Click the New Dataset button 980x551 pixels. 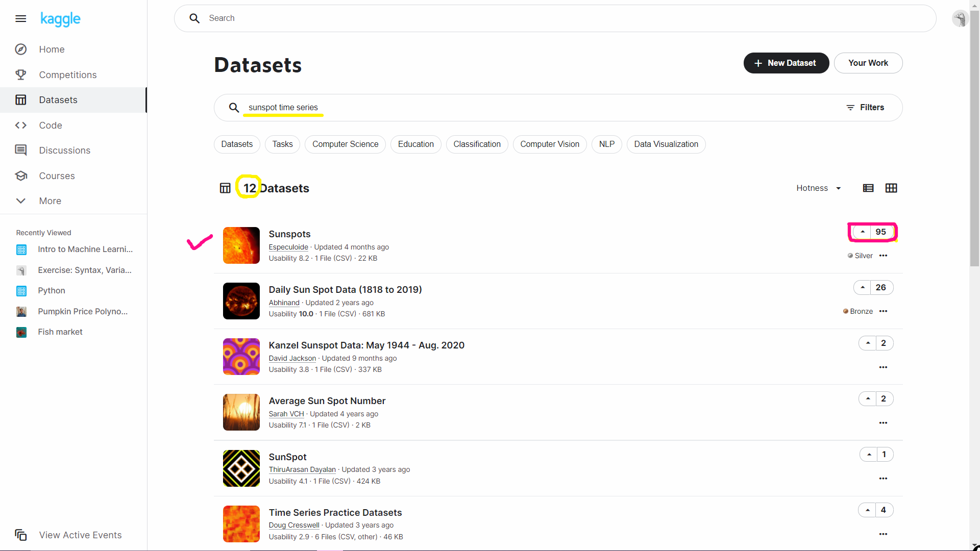[x=786, y=63]
